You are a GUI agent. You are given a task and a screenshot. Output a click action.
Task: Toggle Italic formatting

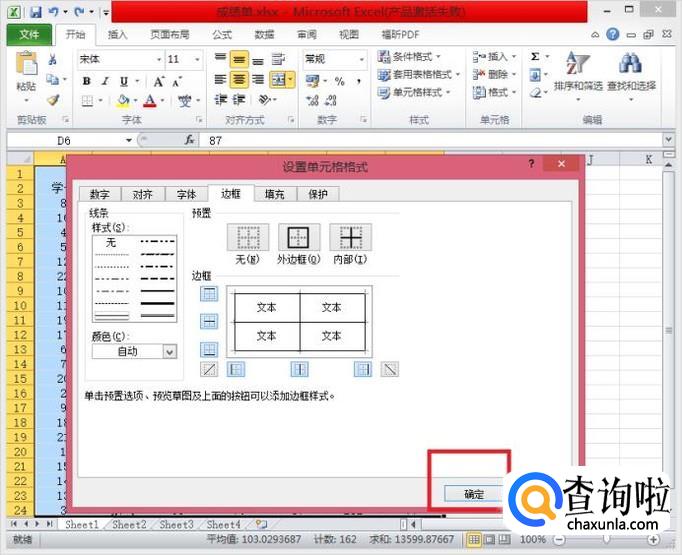point(105,81)
